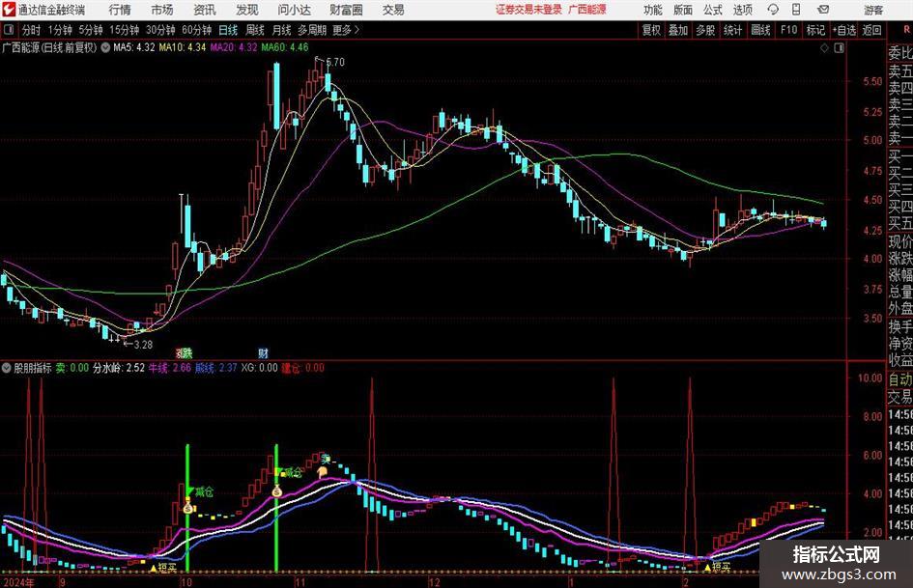
Task: Click the first 短买 triangle marker
Action: pos(154,567)
